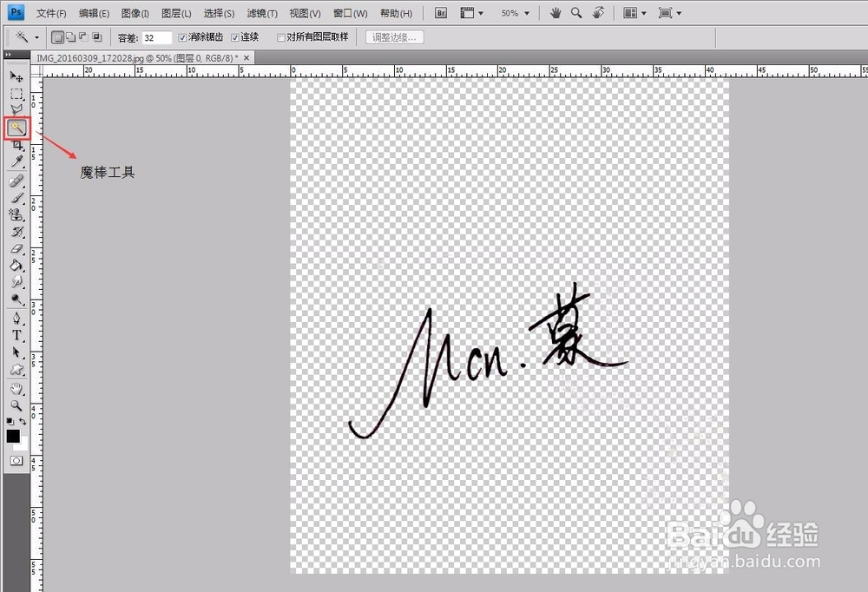Open the zoom level 50% dropdown
This screenshot has width=868, height=592.
tap(515, 12)
